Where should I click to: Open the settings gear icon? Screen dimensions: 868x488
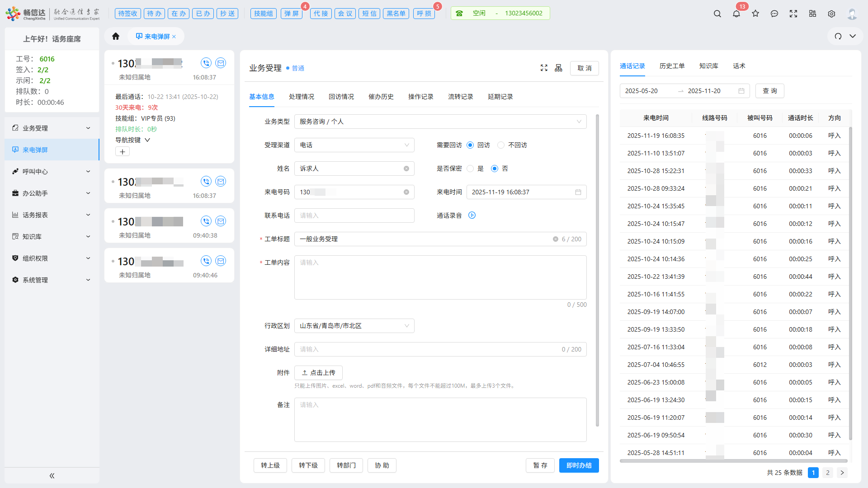pos(831,14)
